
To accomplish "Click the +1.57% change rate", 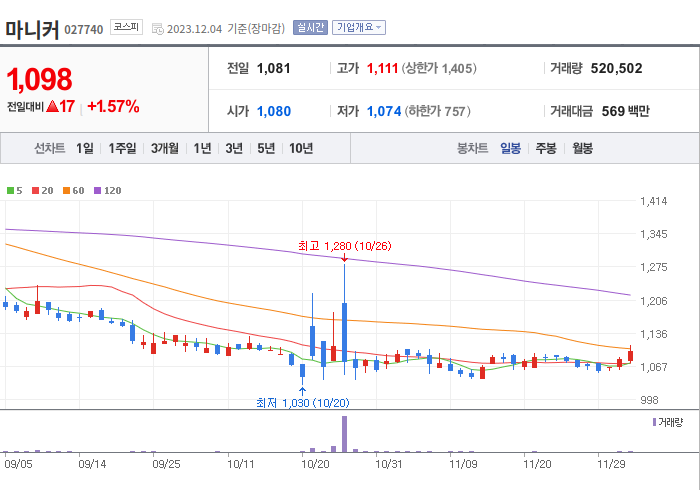I will (113, 107).
